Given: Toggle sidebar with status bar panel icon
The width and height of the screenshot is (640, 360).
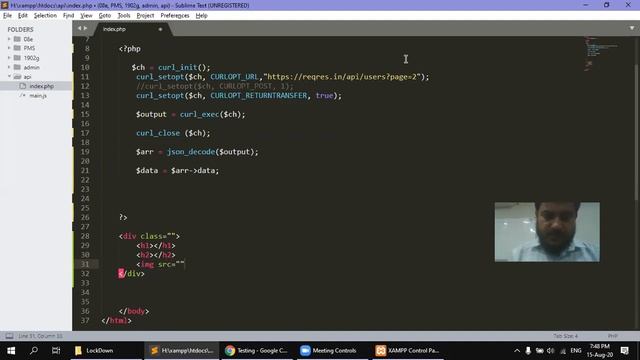Looking at the screenshot, I should click(9, 336).
